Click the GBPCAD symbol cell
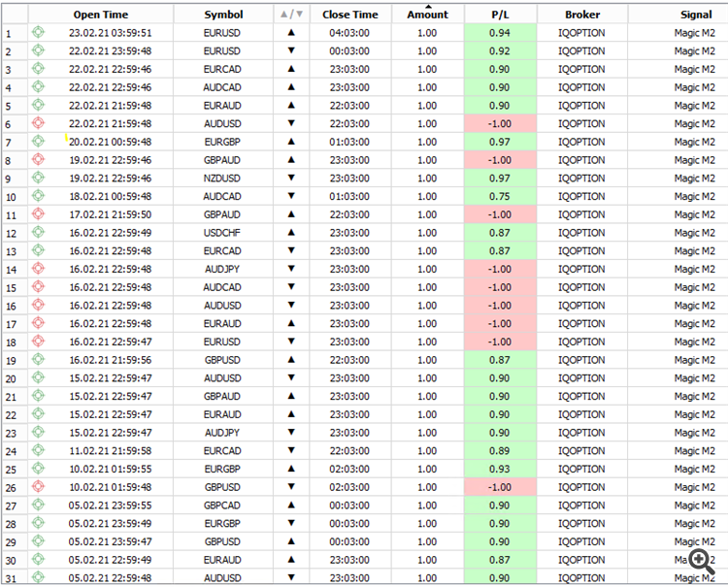This screenshot has width=728, height=587. coord(222,505)
